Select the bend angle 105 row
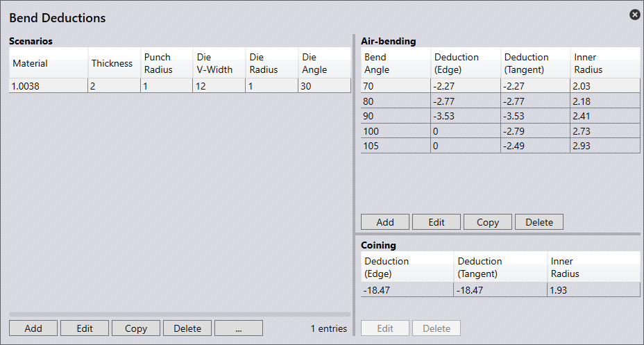The image size is (644, 345). click(x=396, y=146)
